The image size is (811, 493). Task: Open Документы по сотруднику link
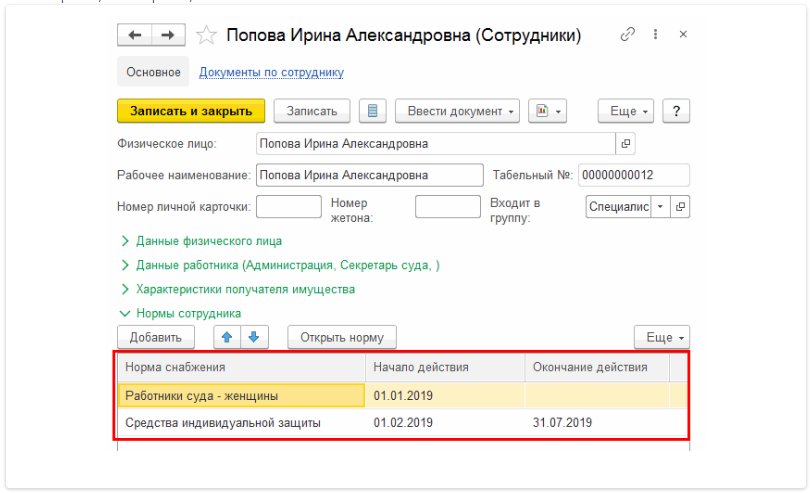tap(271, 72)
